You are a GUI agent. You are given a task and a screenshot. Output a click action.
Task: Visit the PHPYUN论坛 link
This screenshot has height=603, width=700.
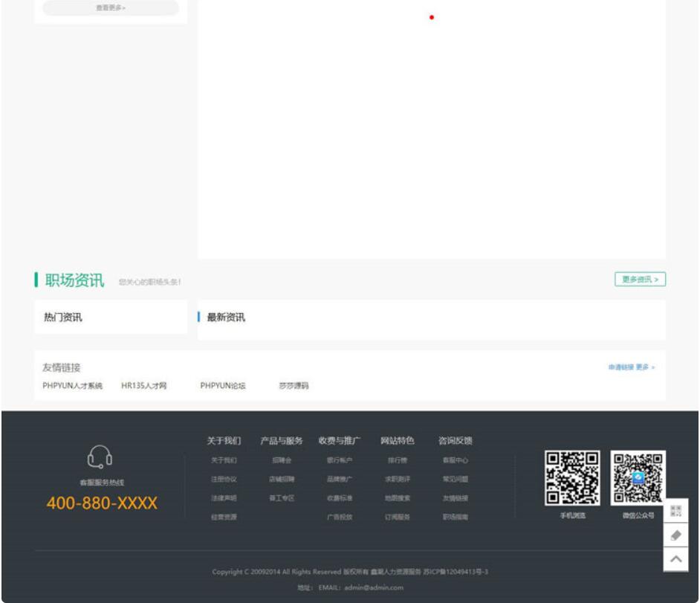pos(223,386)
